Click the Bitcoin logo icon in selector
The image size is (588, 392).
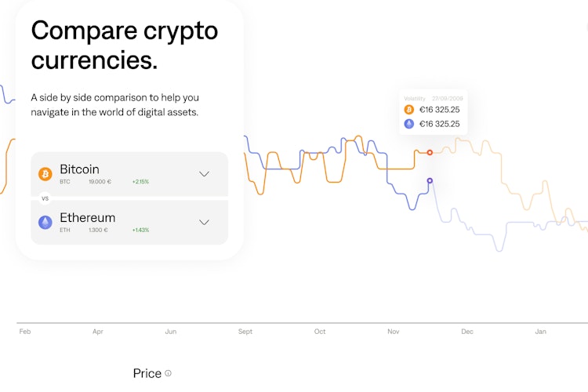pos(45,174)
